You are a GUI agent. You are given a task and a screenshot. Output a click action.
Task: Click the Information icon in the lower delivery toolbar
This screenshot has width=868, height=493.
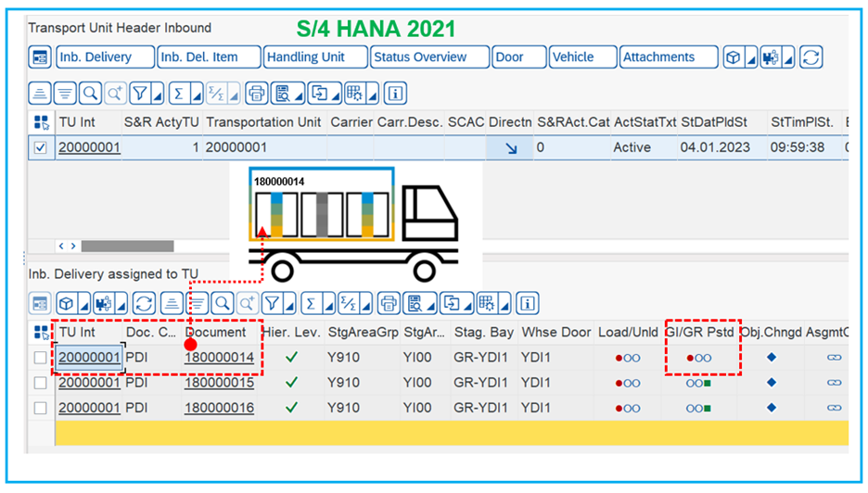click(x=527, y=303)
